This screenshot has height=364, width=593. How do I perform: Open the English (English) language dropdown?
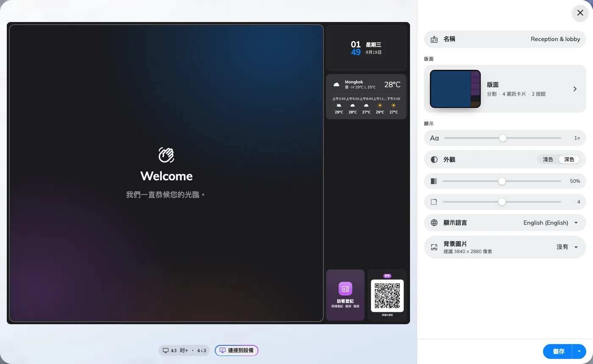click(x=551, y=223)
